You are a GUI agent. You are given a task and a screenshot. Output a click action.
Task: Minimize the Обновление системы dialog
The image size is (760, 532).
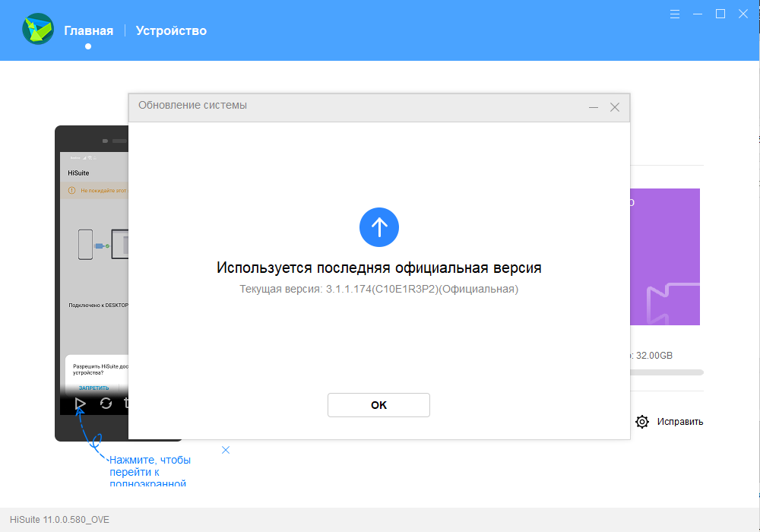pyautogui.click(x=594, y=107)
